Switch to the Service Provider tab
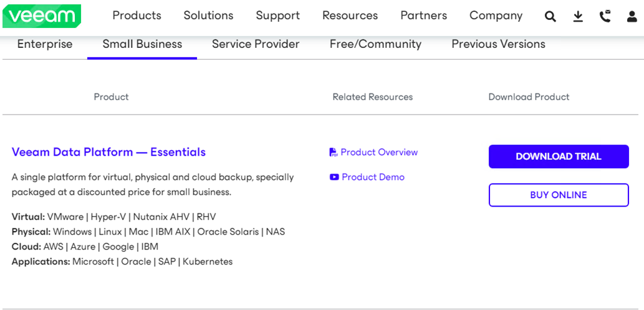 pyautogui.click(x=256, y=44)
